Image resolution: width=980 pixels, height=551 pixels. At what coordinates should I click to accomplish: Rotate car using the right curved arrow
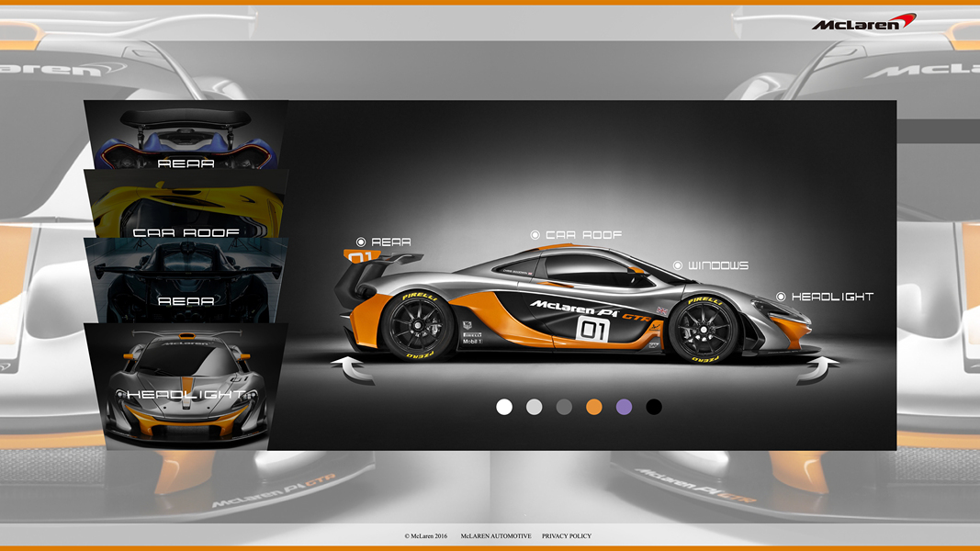coord(818,370)
